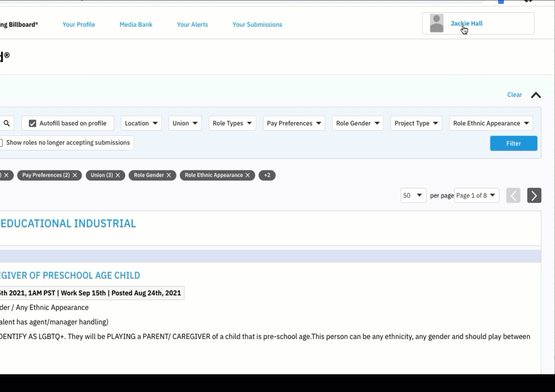555x392 pixels.
Task: Go to Your Alerts tab
Action: [x=192, y=25]
